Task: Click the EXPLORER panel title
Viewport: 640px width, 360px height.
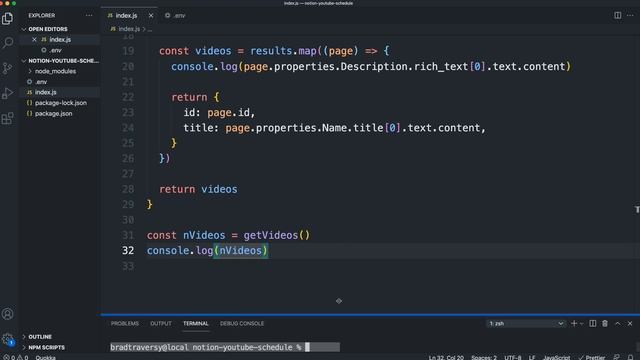Action: point(42,16)
